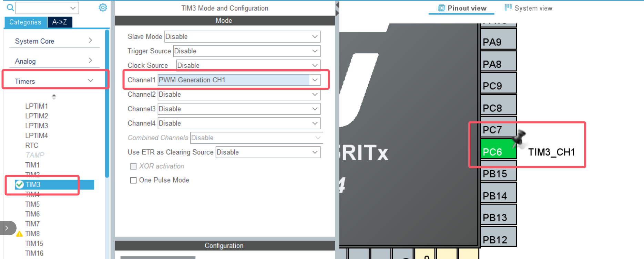Click pin PB13 on the chip
Viewport: 644px width, 259px height.
[498, 214]
